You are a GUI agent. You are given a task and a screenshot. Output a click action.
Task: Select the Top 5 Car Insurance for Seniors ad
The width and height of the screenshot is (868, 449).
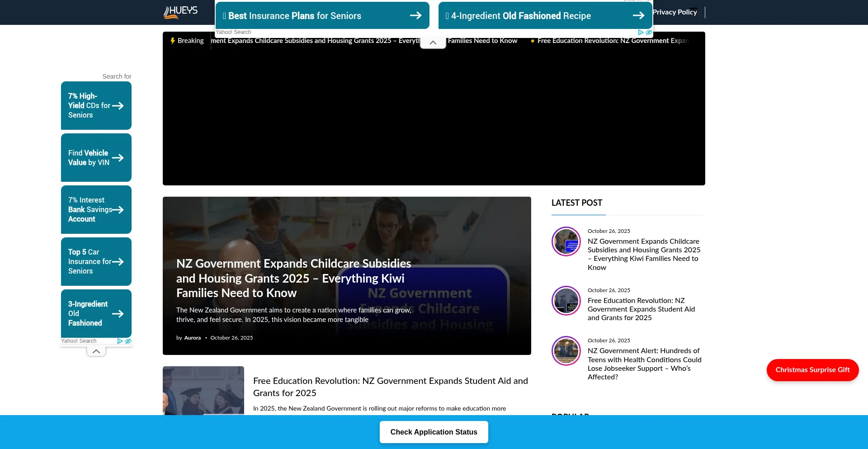pyautogui.click(x=96, y=261)
